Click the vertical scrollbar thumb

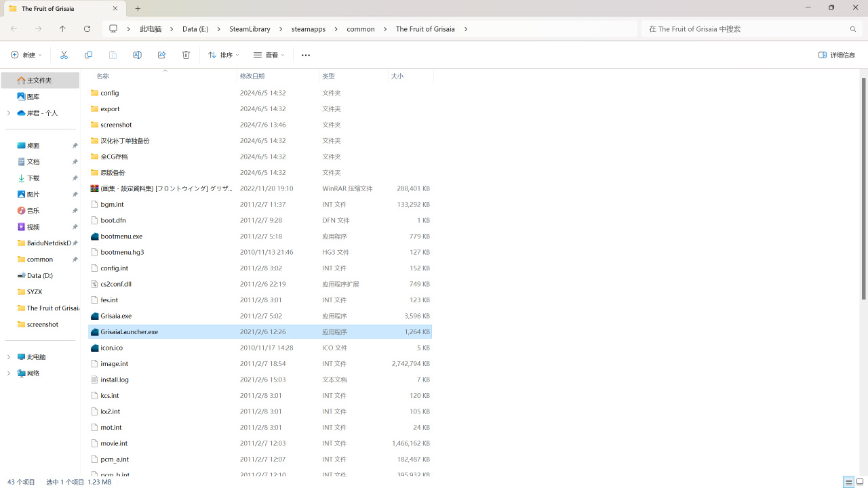[x=863, y=188]
